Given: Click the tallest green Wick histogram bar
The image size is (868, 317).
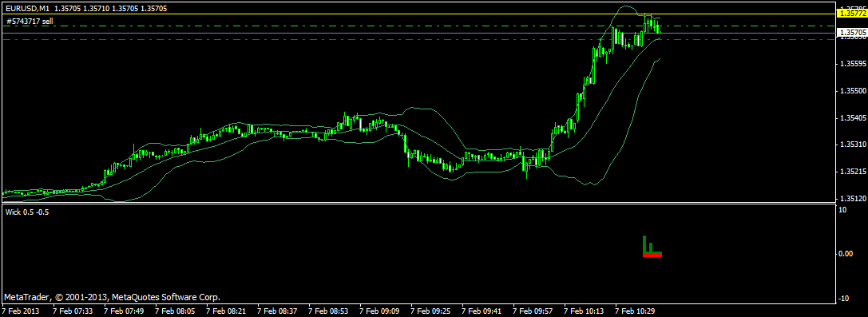Looking at the screenshot, I should 644,244.
